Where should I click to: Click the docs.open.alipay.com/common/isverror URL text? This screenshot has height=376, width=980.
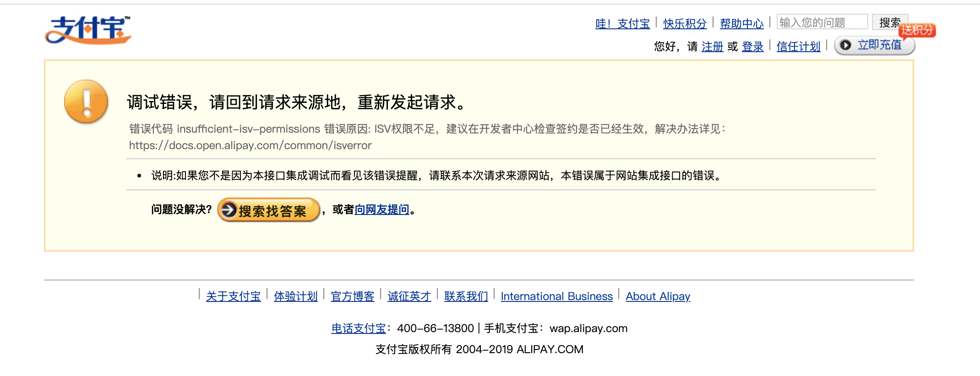[250, 145]
